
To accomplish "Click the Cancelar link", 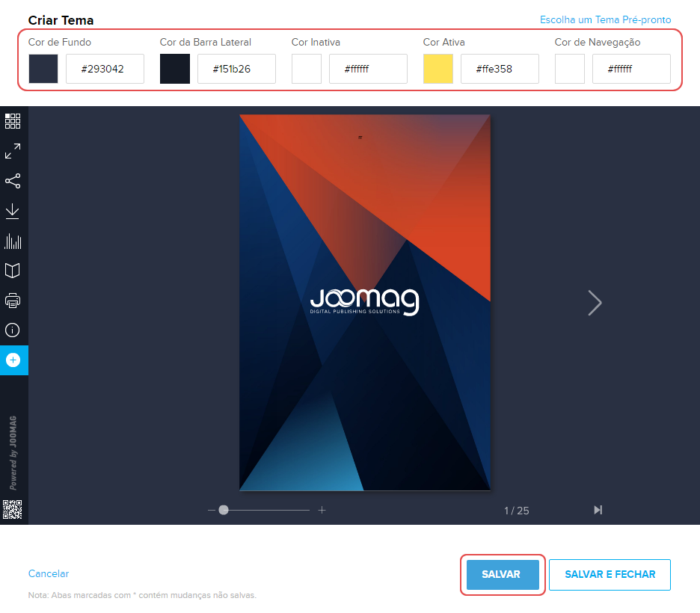I will (x=49, y=573).
